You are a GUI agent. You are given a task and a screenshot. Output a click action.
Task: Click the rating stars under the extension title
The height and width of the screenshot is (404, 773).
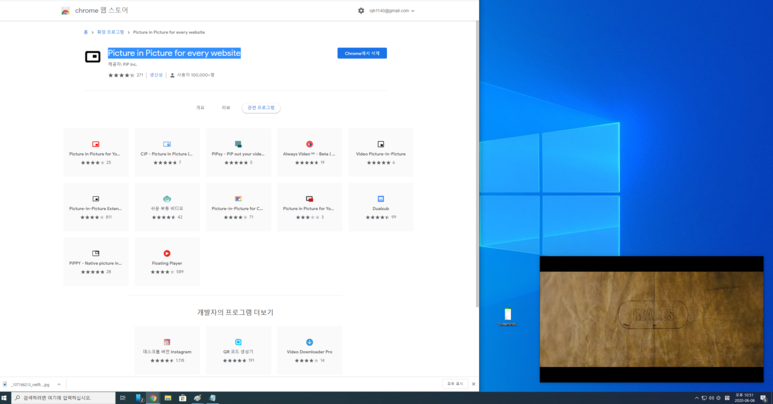coord(121,75)
